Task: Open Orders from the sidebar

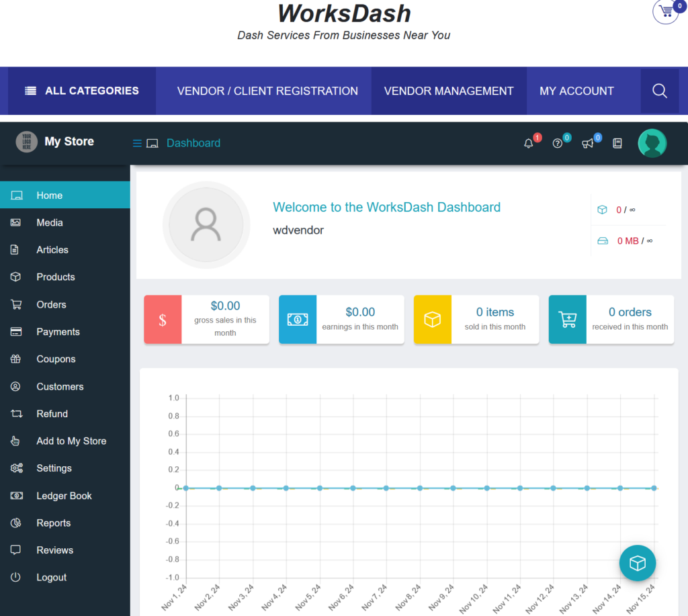Action: pyautogui.click(x=51, y=304)
